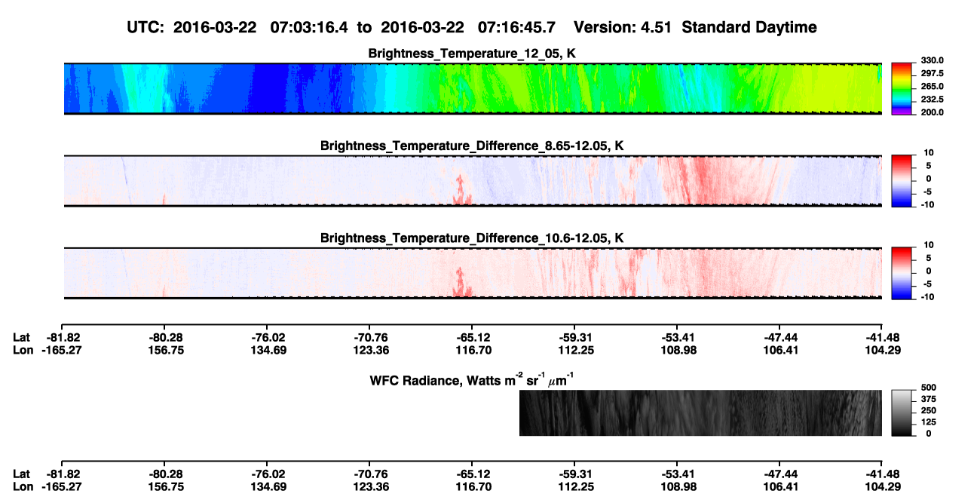This screenshot has height=503, width=980.
Task: Click 'Brightness_Temperature_Difference_10.6-12.05, K' title
Action: (472, 238)
